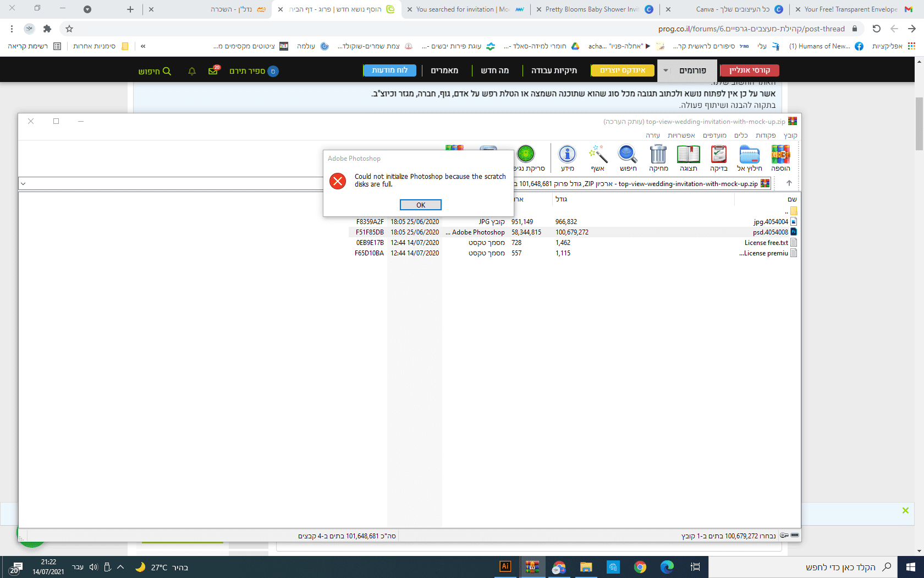Open Microsoft Edge from the taskbar

pyautogui.click(x=667, y=566)
